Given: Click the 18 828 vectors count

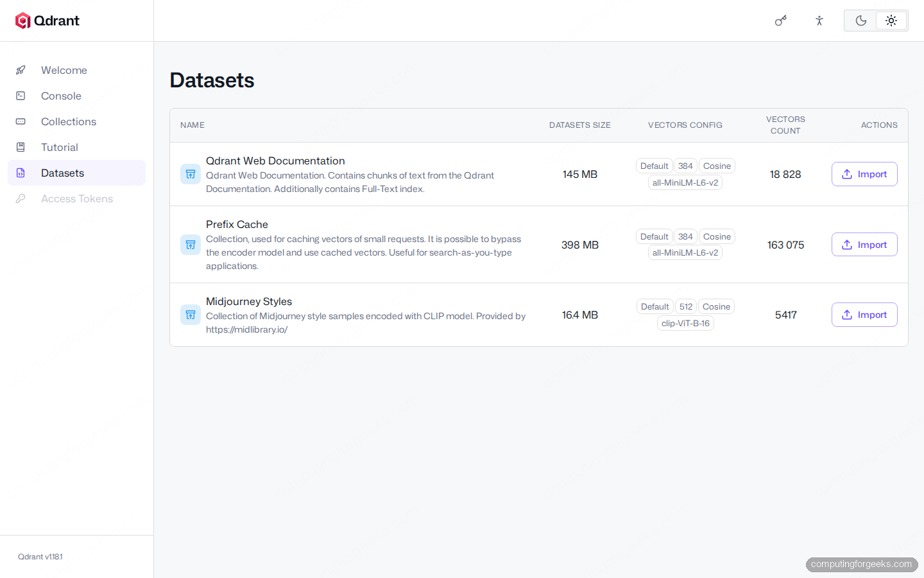Looking at the screenshot, I should tap(785, 174).
